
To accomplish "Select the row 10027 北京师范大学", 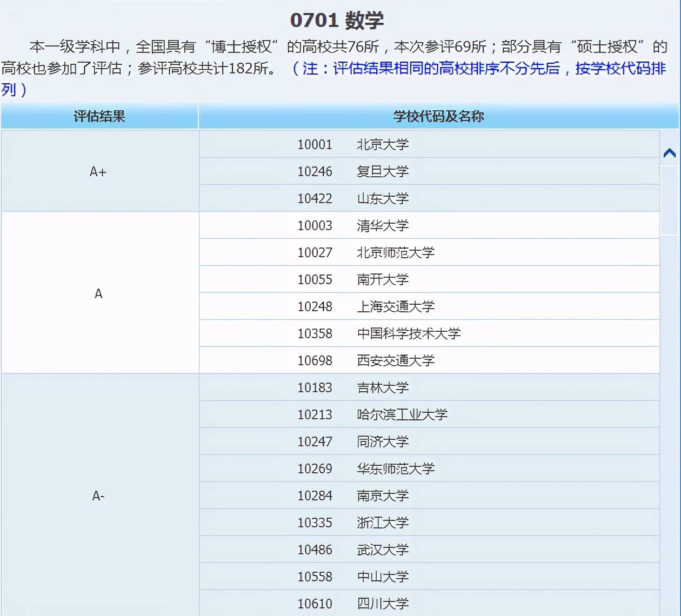I will [430, 252].
